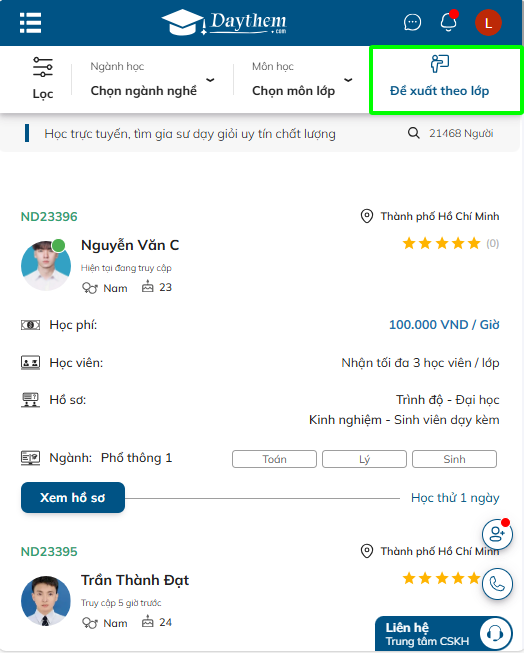Open the hamburger menu icon
This screenshot has width=524, height=653.
30,22
